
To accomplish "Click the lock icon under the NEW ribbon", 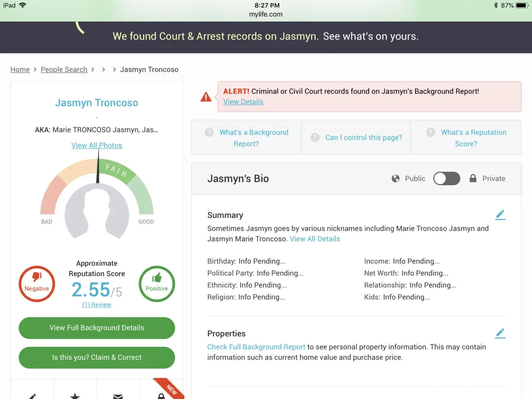I will coord(161,396).
